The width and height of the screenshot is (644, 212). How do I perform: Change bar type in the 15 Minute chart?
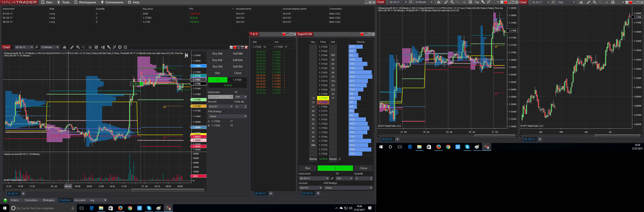[x=64, y=47]
